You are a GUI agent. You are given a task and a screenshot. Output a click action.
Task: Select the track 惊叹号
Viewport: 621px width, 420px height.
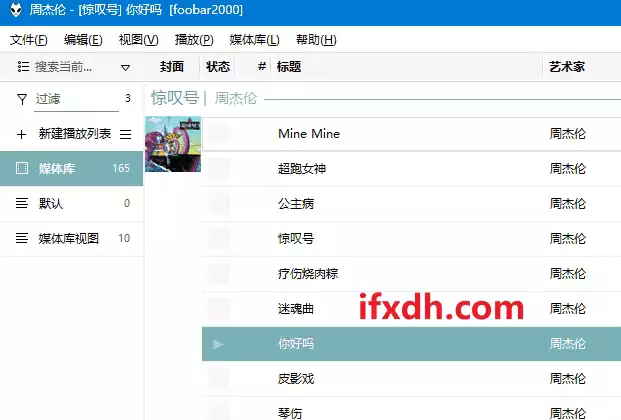(x=411, y=239)
